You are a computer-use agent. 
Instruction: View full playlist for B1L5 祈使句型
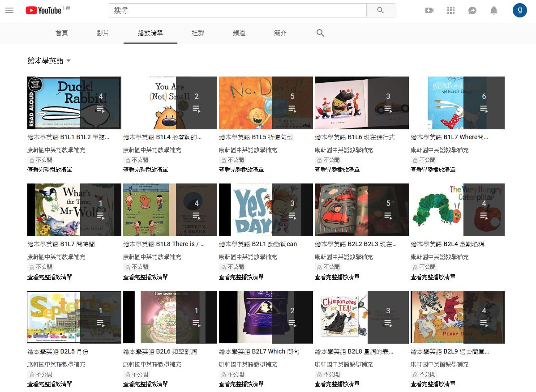click(241, 170)
